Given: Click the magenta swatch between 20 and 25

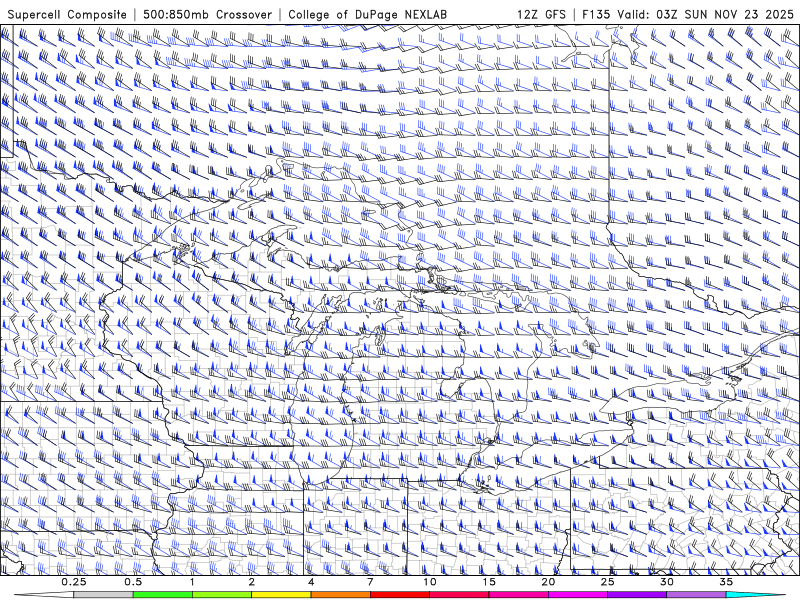Looking at the screenshot, I should point(578,595).
